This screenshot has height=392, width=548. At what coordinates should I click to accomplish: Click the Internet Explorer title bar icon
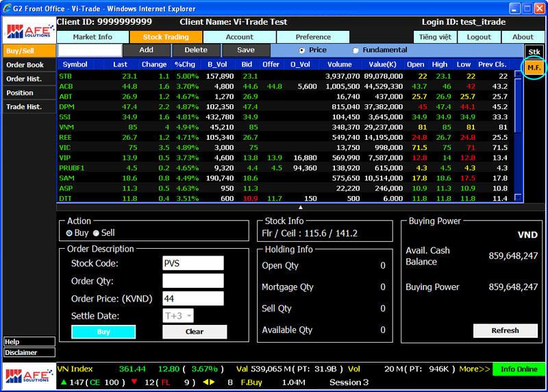tap(8, 8)
